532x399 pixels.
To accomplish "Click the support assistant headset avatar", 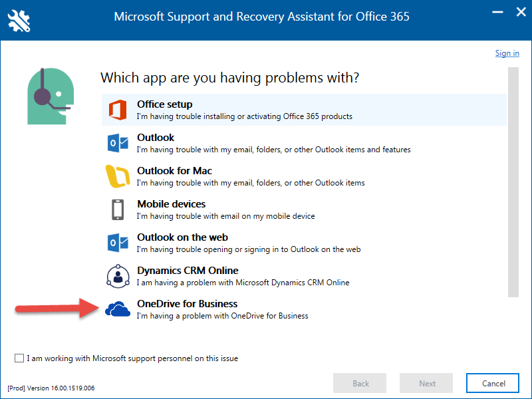I will point(49,96).
